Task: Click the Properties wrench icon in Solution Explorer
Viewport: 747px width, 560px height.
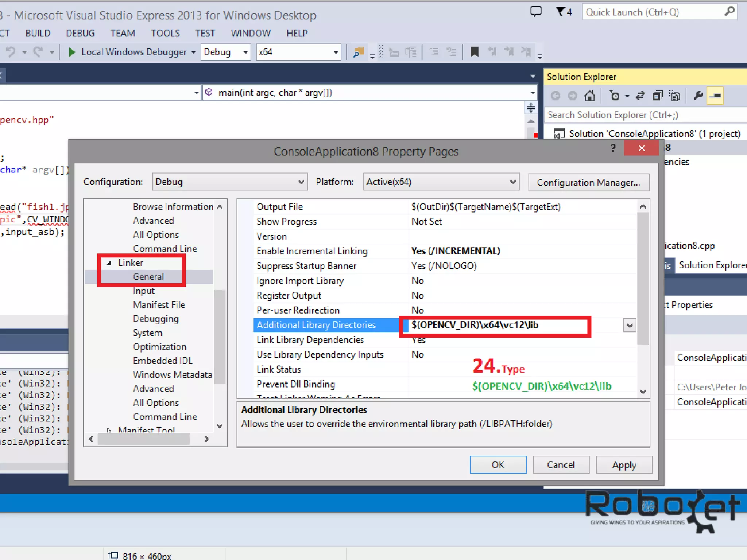Action: 698,96
